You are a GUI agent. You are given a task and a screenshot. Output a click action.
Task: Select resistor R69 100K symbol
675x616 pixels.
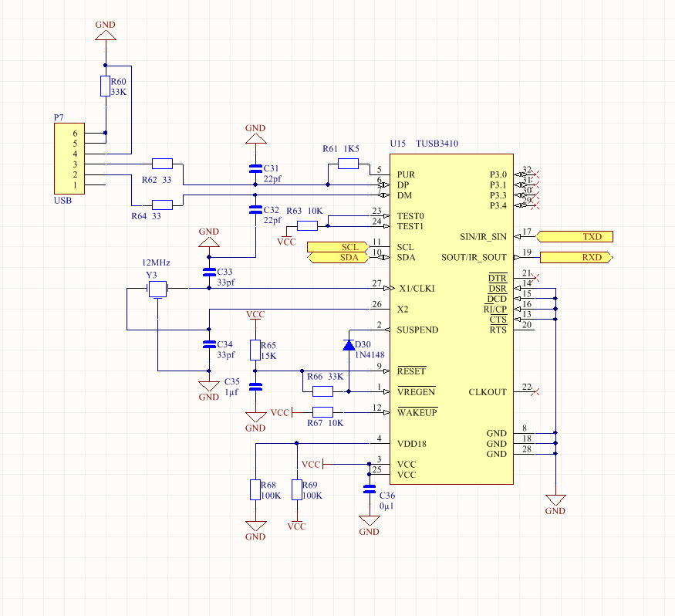coord(296,489)
